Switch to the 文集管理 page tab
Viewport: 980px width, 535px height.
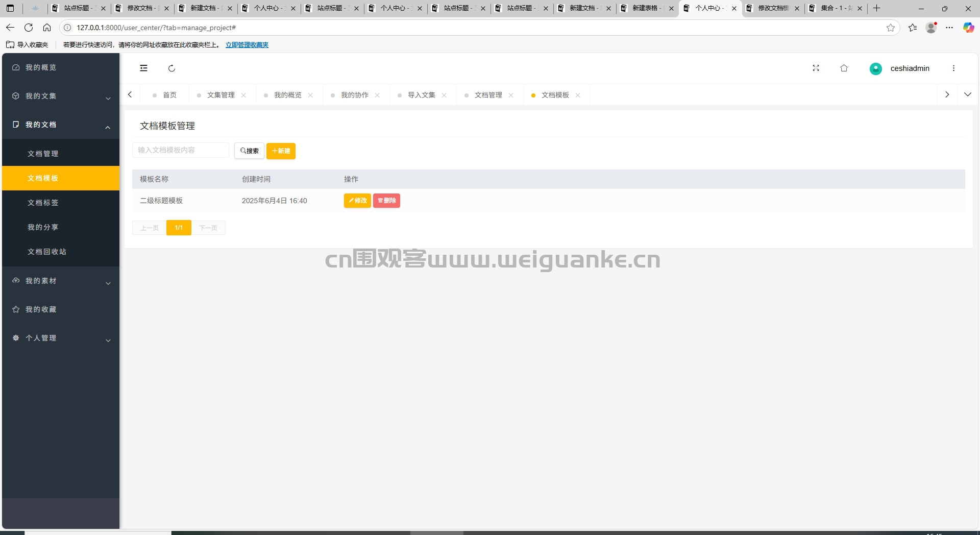click(221, 95)
